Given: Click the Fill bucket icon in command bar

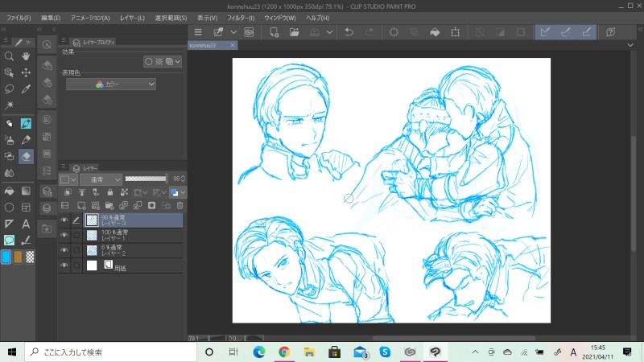Looking at the screenshot, I should click(x=436, y=32).
